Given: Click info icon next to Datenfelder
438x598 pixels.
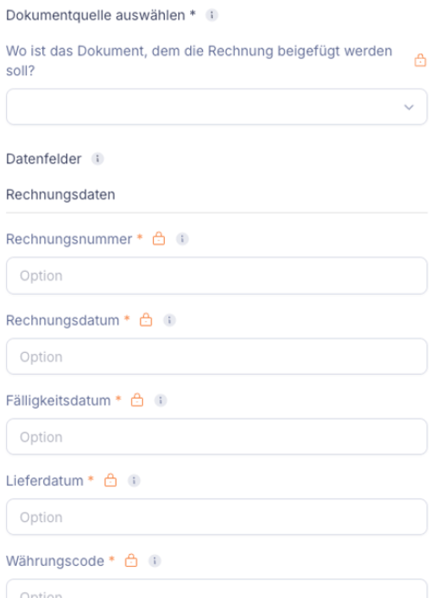Looking at the screenshot, I should click(97, 159).
